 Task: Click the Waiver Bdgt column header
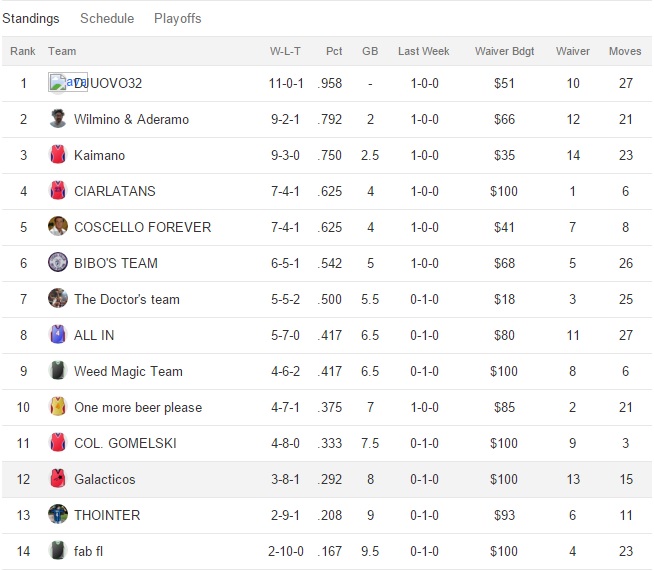tap(504, 51)
